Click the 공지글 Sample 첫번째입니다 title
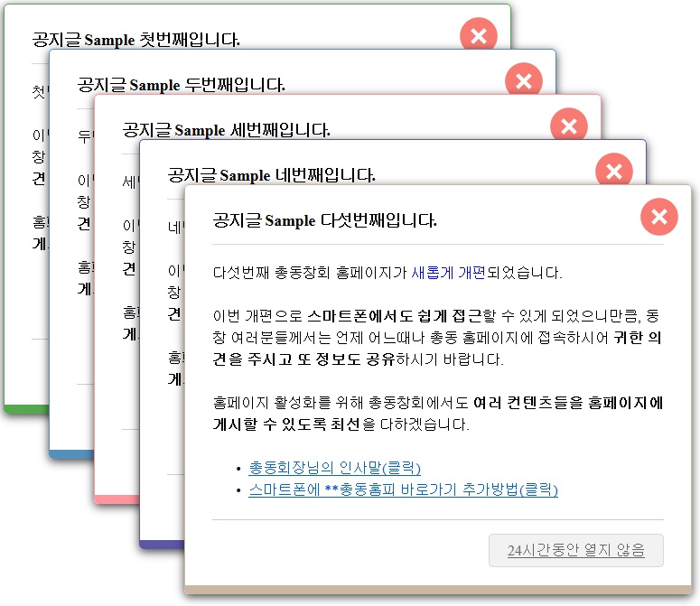700x606 pixels. (135, 40)
